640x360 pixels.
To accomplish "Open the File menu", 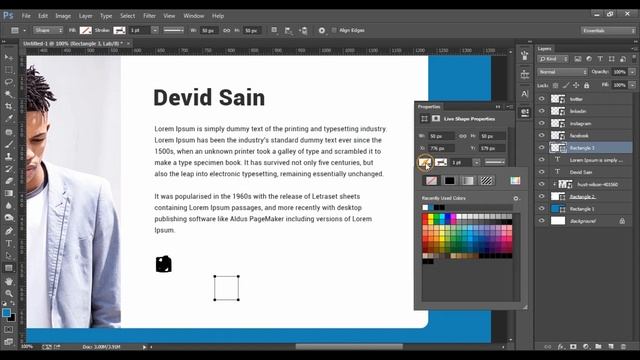I will pyautogui.click(x=26, y=16).
